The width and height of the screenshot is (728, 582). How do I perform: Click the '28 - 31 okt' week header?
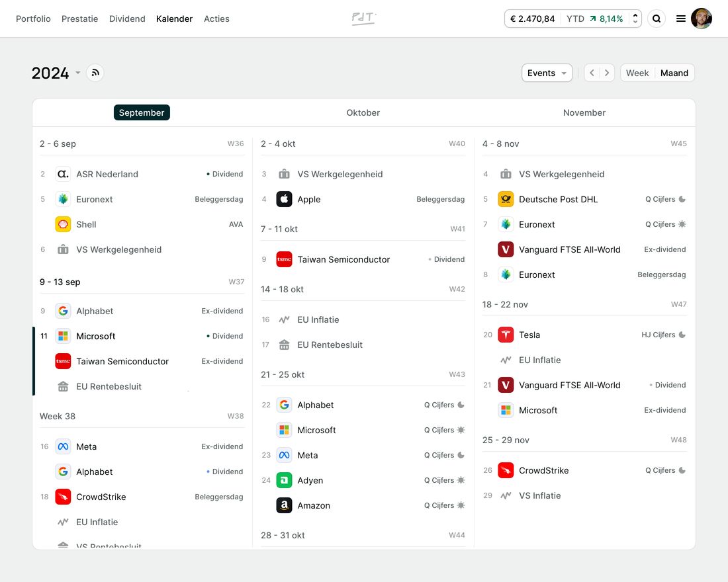tap(283, 535)
